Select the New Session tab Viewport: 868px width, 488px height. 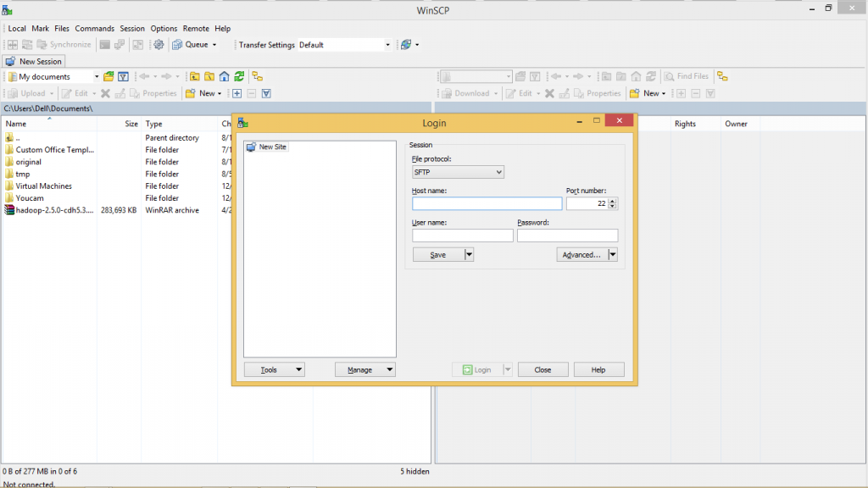point(34,61)
